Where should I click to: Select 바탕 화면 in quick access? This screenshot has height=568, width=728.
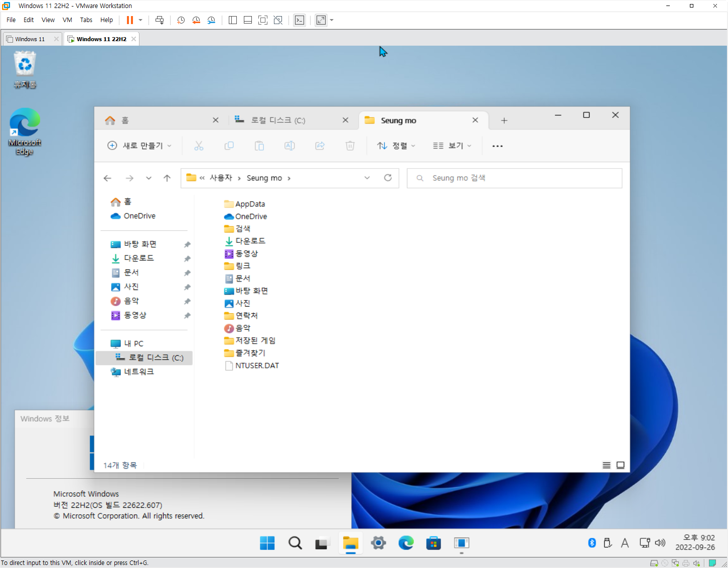[x=140, y=244]
